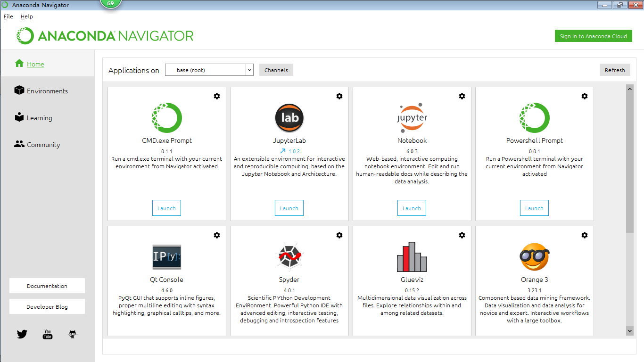
Task: Click the Spyder spider web icon
Action: (289, 257)
